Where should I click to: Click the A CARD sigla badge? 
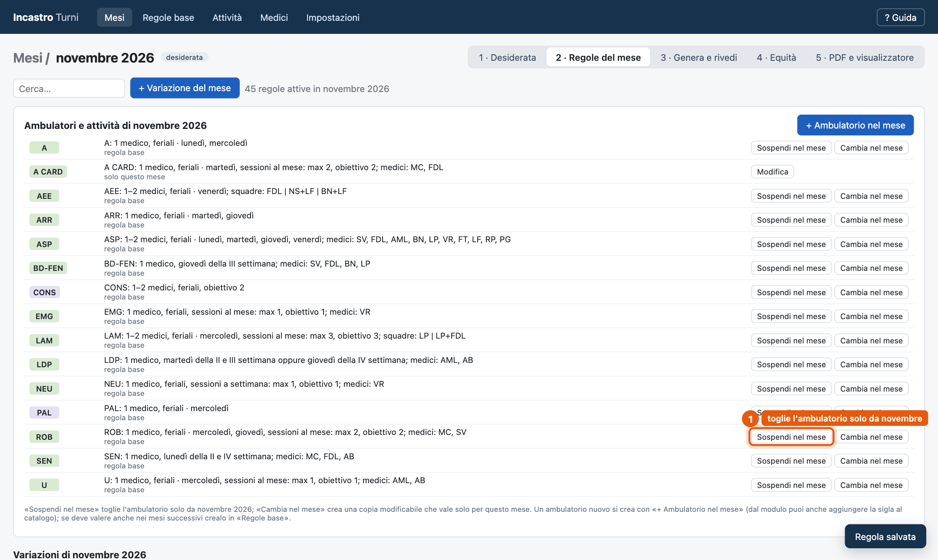click(x=48, y=172)
